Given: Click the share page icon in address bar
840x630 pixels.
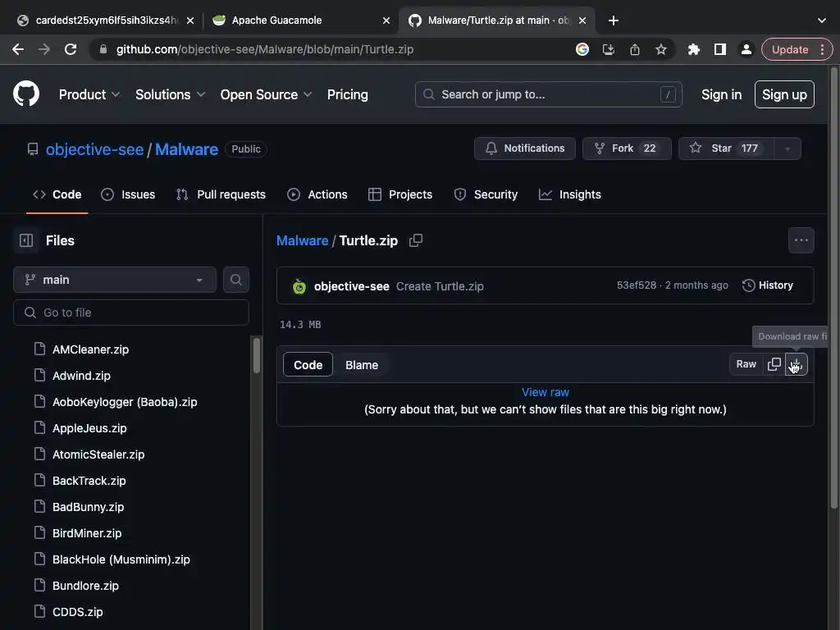Looking at the screenshot, I should pos(635,49).
